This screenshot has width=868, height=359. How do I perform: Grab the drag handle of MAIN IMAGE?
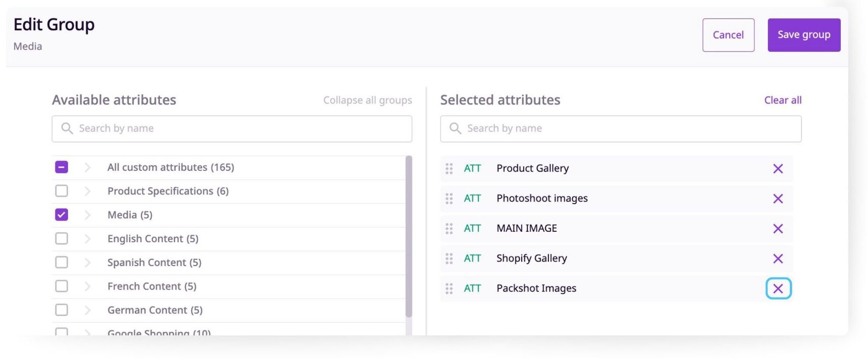(449, 229)
